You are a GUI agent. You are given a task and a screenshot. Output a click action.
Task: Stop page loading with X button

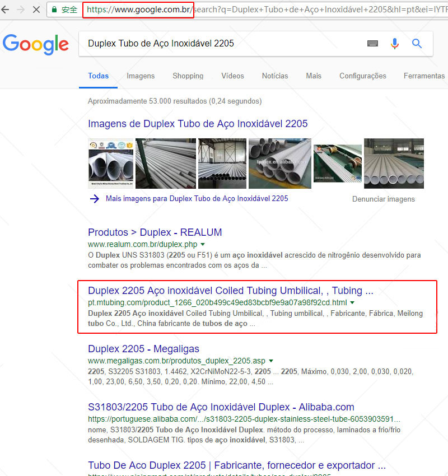(x=35, y=10)
